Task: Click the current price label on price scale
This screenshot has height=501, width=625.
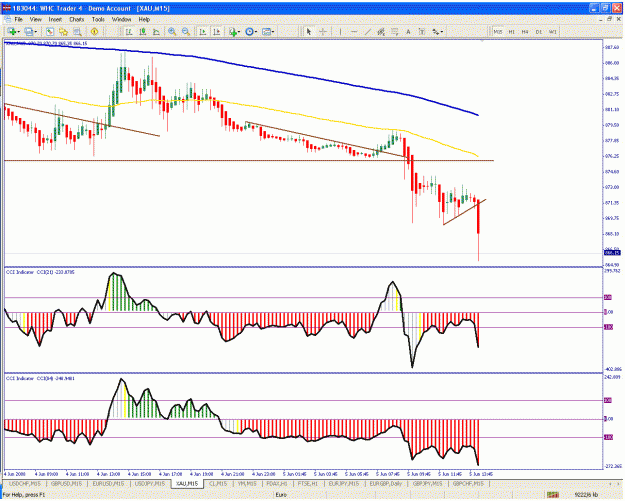Action: click(612, 253)
